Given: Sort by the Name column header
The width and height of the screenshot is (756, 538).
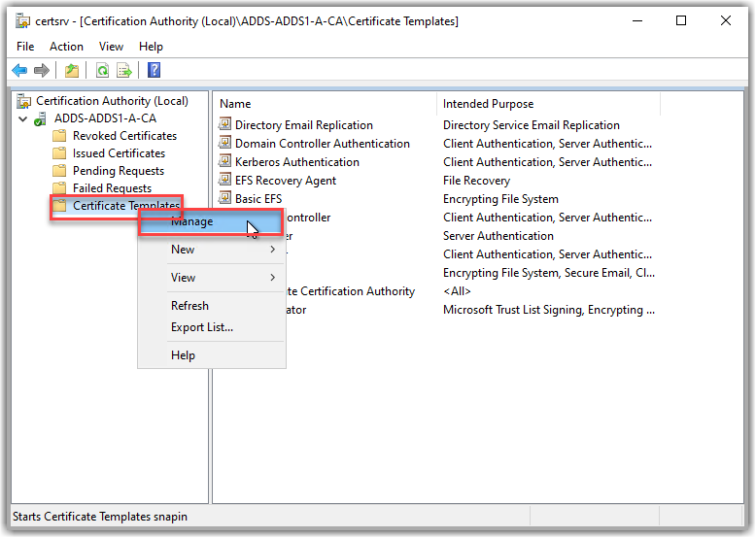Looking at the screenshot, I should [x=326, y=104].
